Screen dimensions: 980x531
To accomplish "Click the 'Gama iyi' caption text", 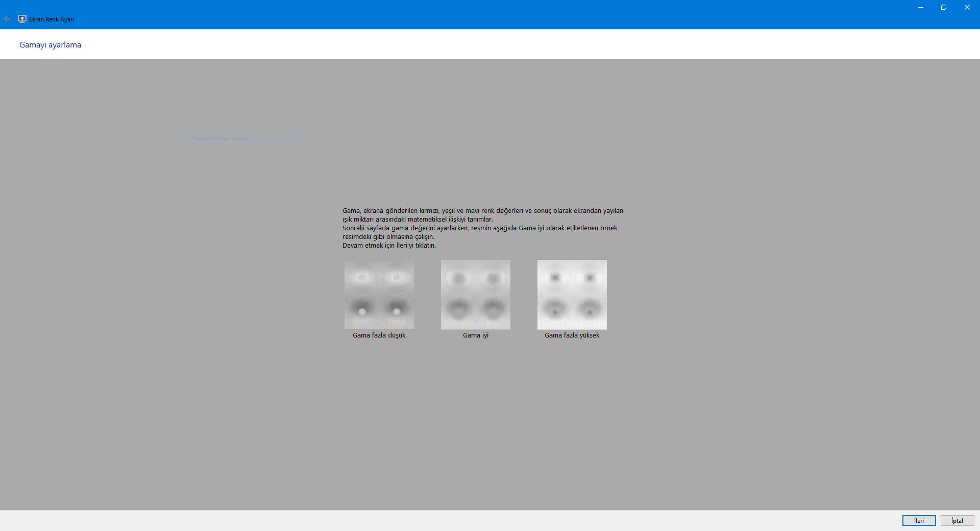I will pos(476,335).
